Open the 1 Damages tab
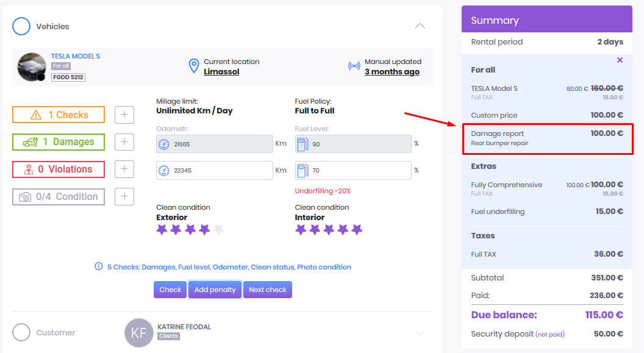Screen dimensions: 644x353 (x=59, y=142)
